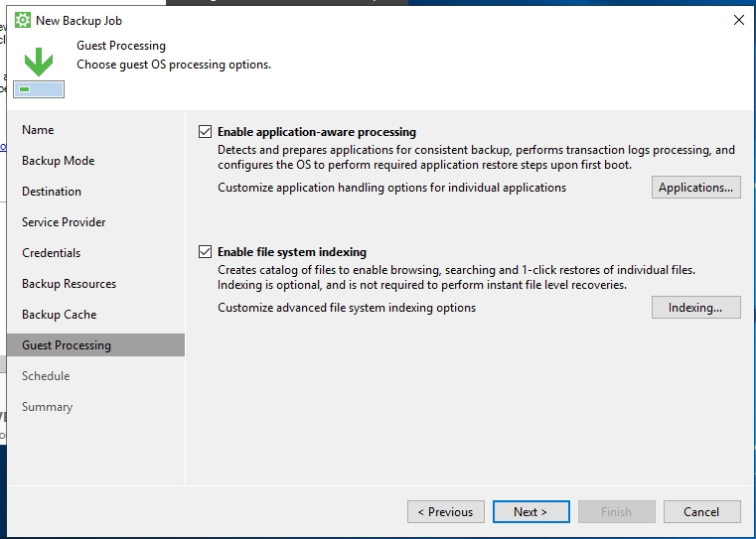Click the Summary step in sidebar
The height and width of the screenshot is (539, 756).
pyautogui.click(x=47, y=407)
